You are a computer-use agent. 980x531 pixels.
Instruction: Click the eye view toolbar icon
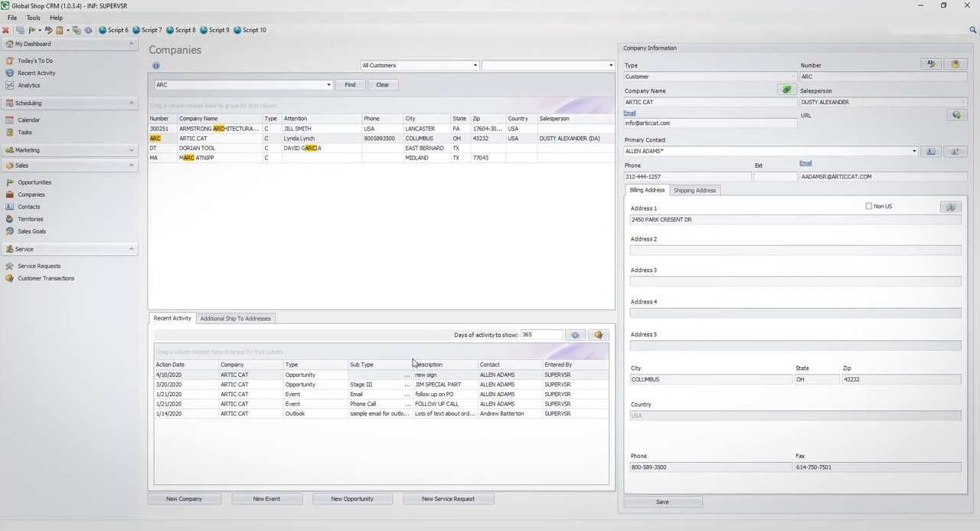click(x=88, y=30)
